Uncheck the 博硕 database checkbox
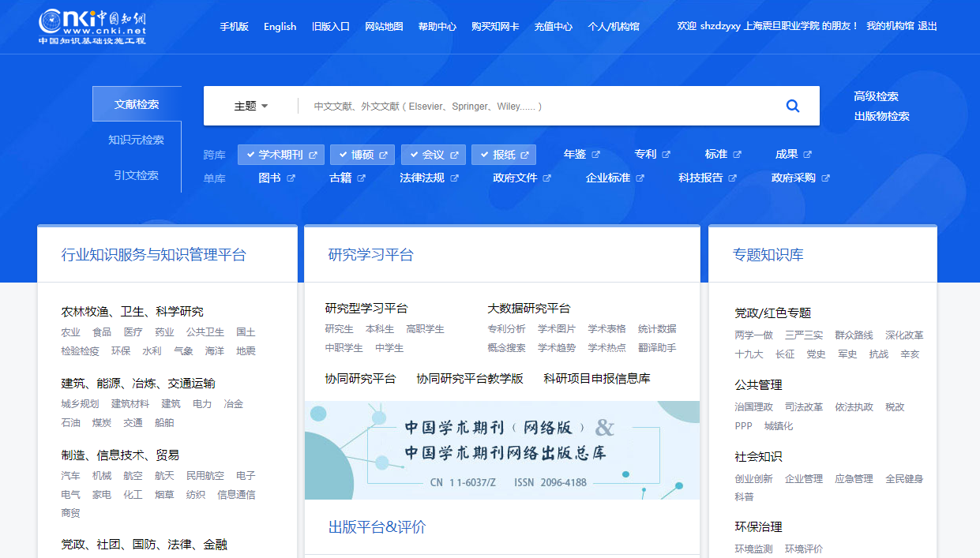This screenshot has height=558, width=980. 343,155
